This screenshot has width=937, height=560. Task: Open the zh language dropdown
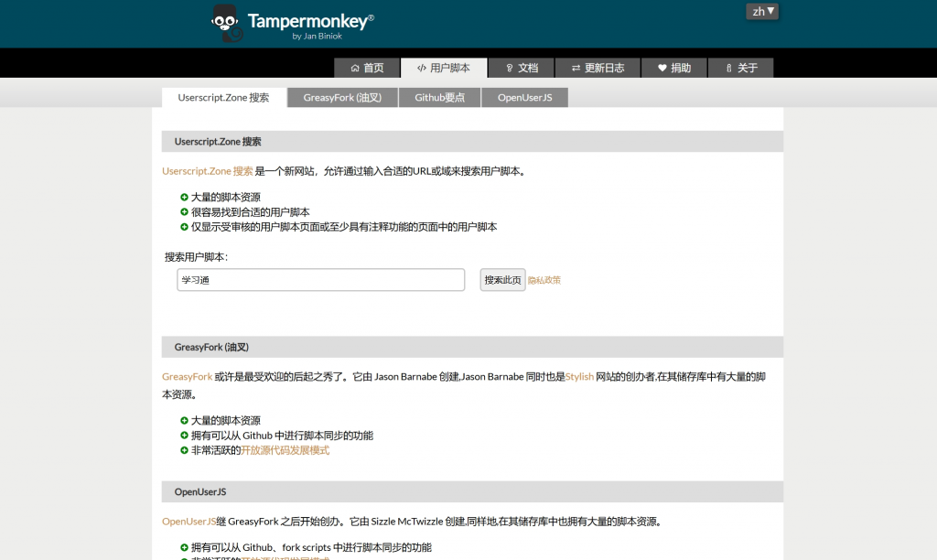point(761,12)
